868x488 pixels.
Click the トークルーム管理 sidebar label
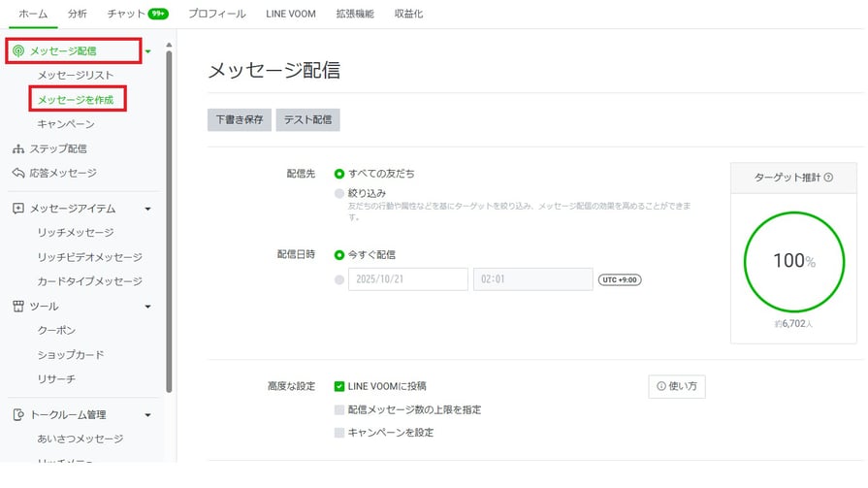click(x=68, y=414)
